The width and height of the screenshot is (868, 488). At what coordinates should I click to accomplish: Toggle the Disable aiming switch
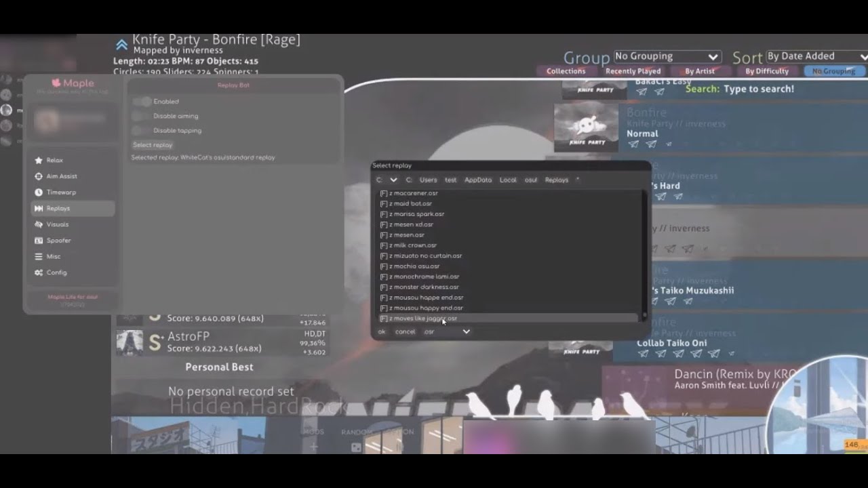pos(142,116)
